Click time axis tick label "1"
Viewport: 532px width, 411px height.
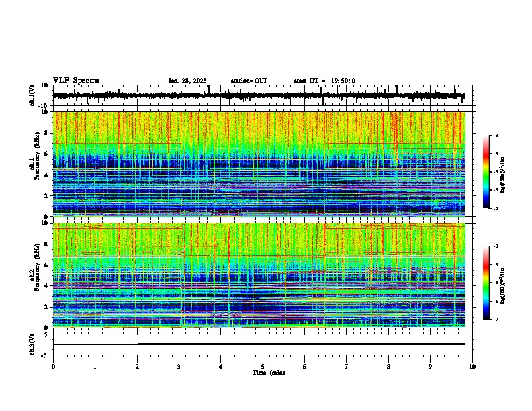tap(95, 367)
